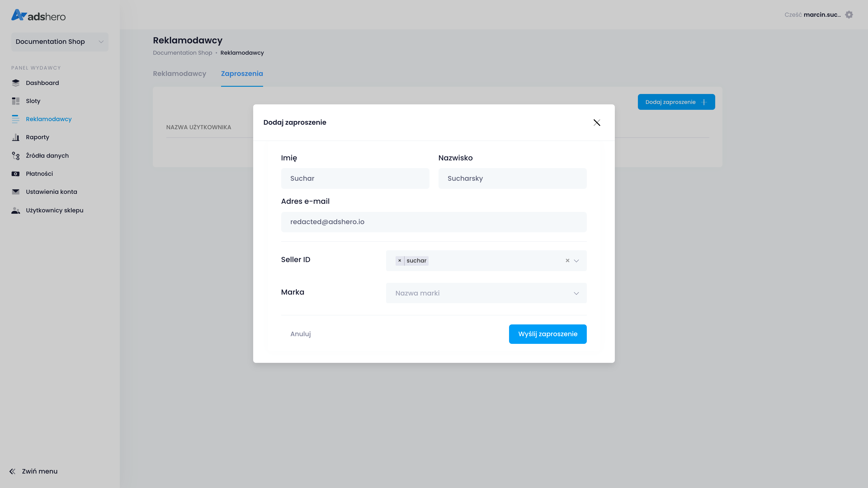Click the Dashboard icon in sidebar
868x488 pixels.
tap(16, 83)
